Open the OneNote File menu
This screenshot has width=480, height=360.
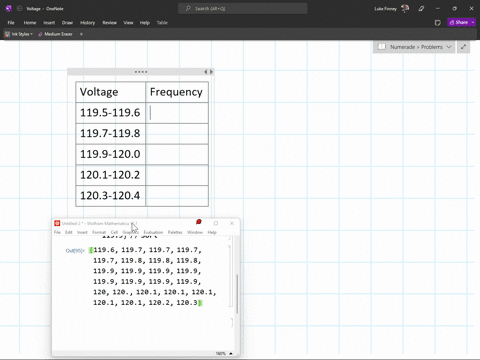pos(11,23)
